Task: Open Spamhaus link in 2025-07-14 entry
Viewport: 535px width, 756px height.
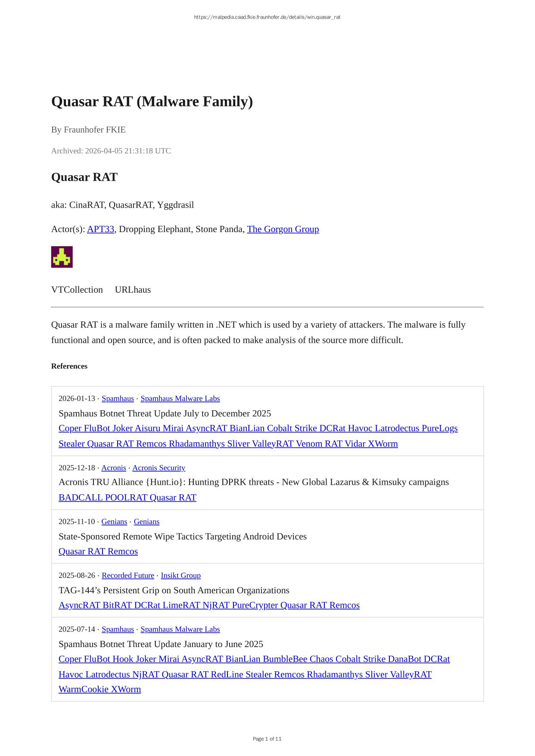Action: pyautogui.click(x=118, y=629)
